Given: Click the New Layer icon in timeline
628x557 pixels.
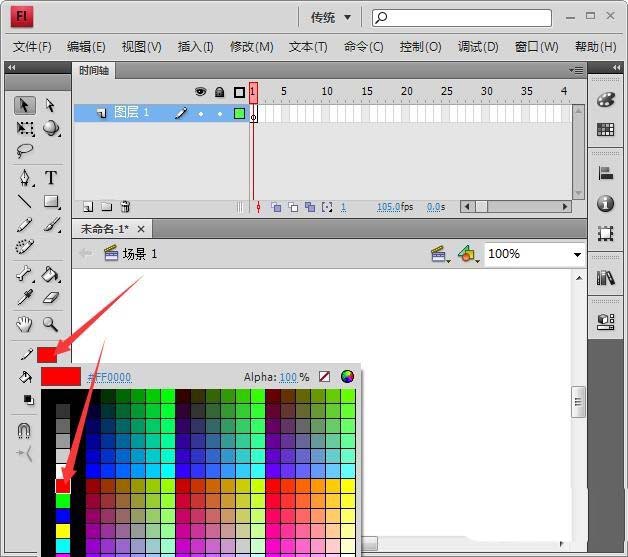Looking at the screenshot, I should pos(88,207).
